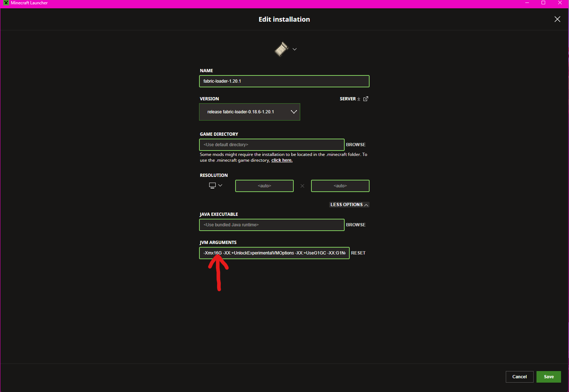This screenshot has width=569, height=392.
Task: Open the Version dropdown for fabric-loader-0.18.6-1.20.1
Action: (249, 112)
